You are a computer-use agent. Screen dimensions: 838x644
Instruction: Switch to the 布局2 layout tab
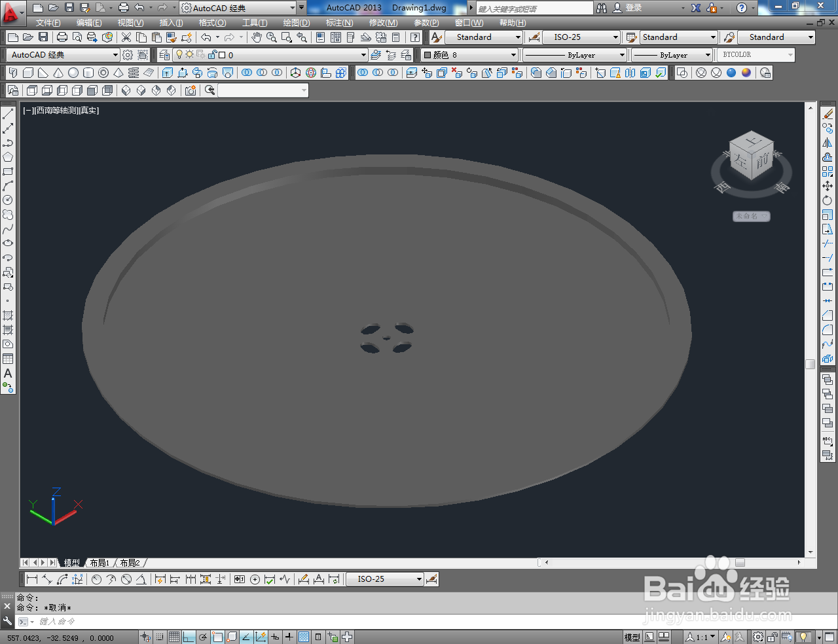tap(130, 563)
